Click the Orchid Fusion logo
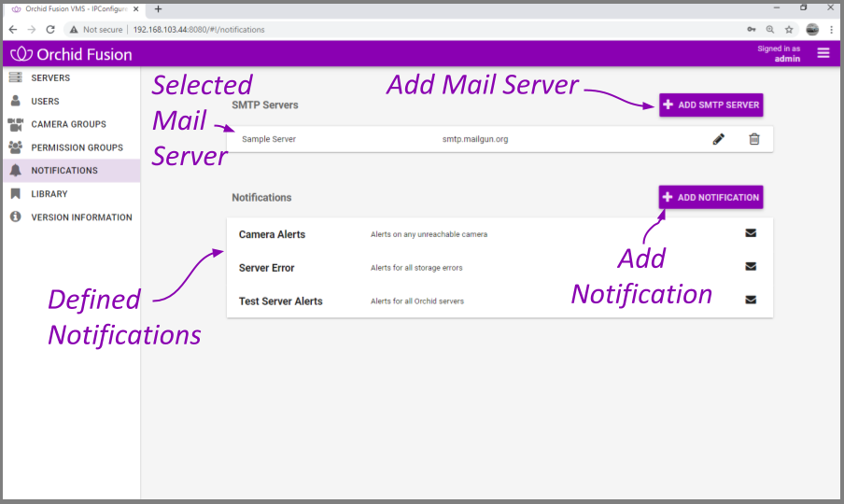The image size is (844, 504). pyautogui.click(x=71, y=54)
